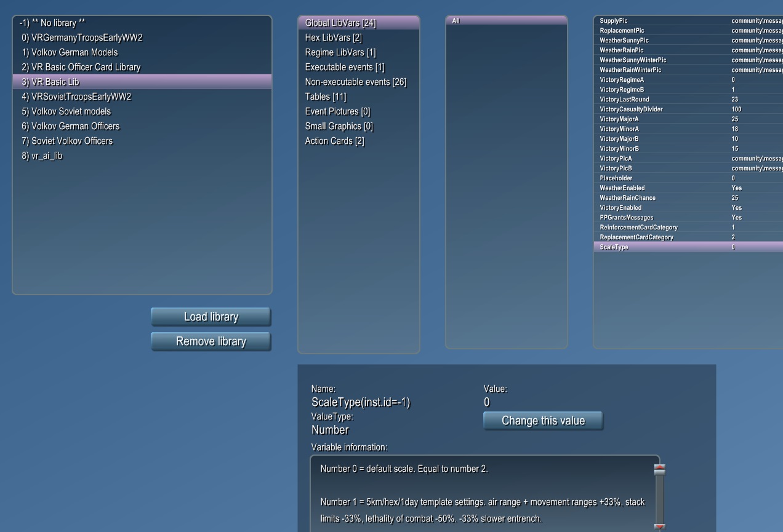Select the VictoryLastRound variable row
Image resolution: width=783 pixels, height=532 pixels.
pyautogui.click(x=689, y=100)
